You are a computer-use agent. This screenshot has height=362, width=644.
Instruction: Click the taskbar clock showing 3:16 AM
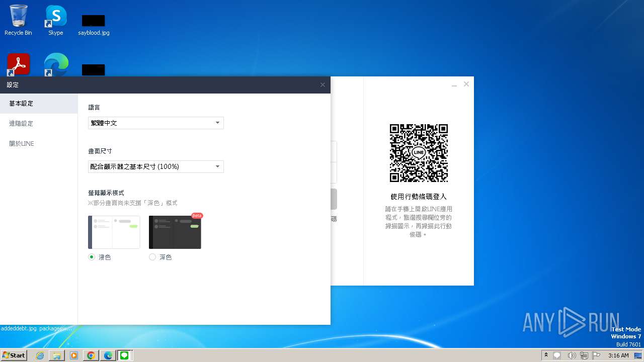(618, 355)
